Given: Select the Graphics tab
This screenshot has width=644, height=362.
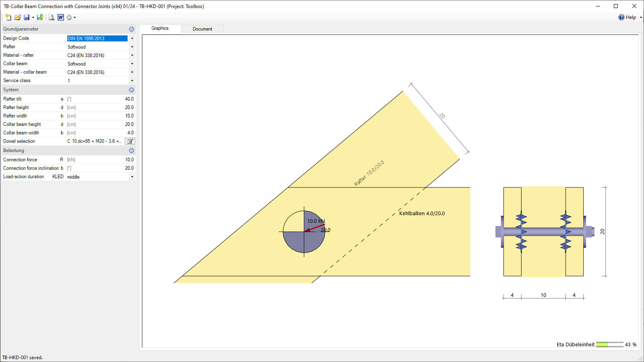Looking at the screenshot, I should (x=160, y=28).
